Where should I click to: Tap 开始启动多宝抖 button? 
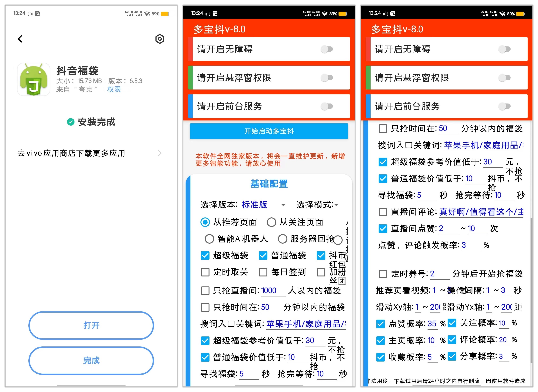pyautogui.click(x=269, y=131)
